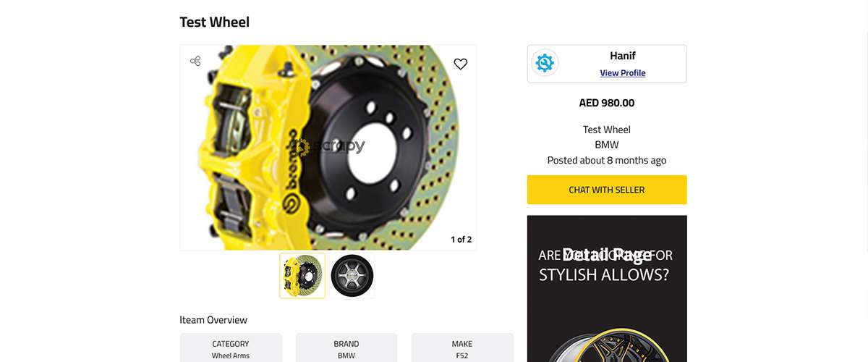This screenshot has height=362, width=868.
Task: Click the AED 980.00 price
Action: click(606, 103)
